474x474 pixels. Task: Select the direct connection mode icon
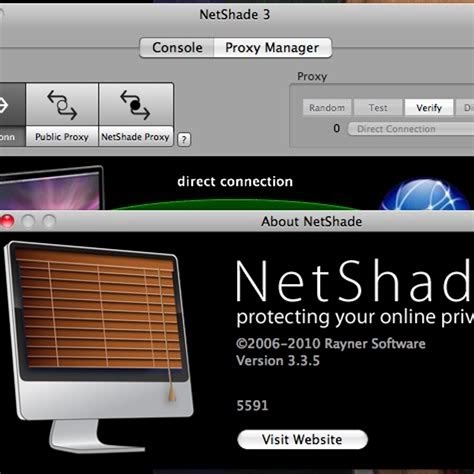click(12, 105)
